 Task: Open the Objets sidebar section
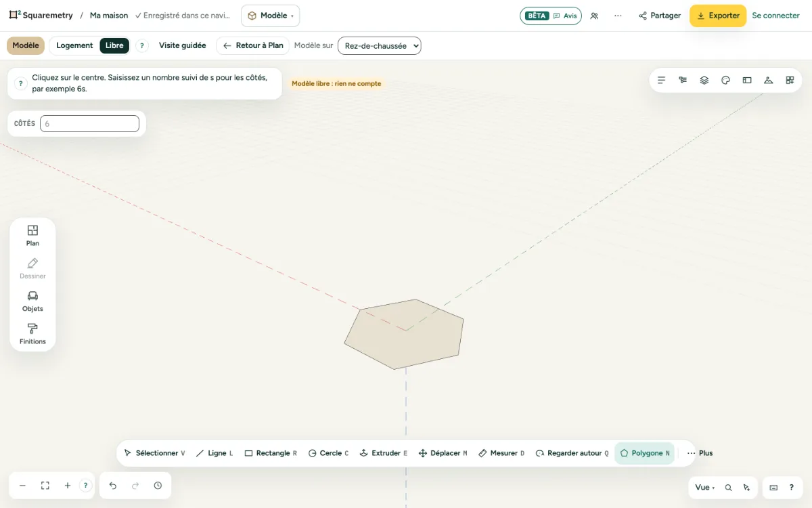click(x=32, y=301)
